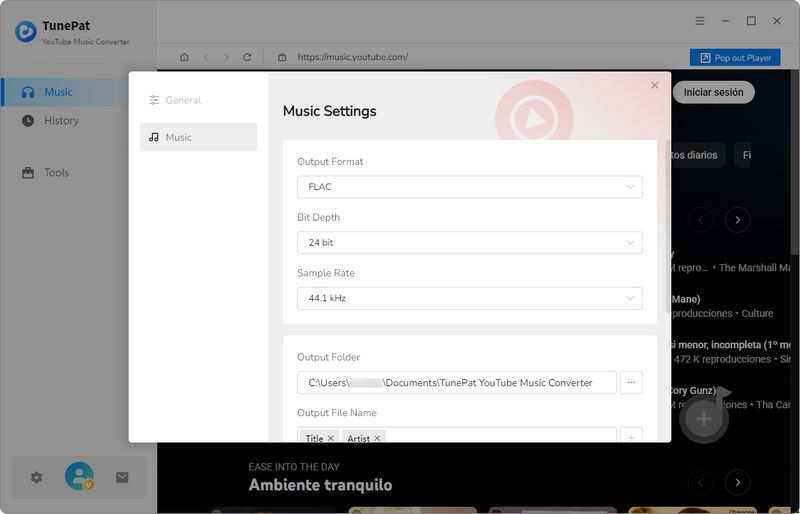Click the mail envelope icon
The height and width of the screenshot is (514, 800).
[122, 477]
